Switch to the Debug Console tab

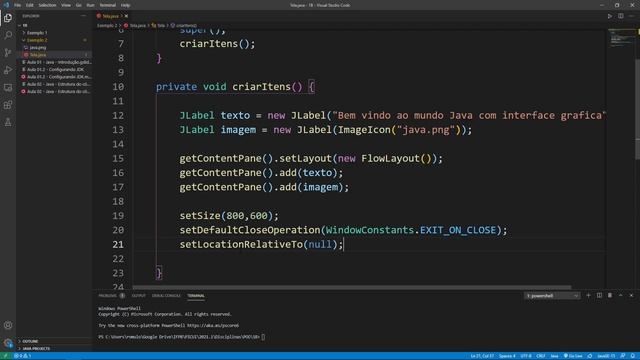[x=166, y=296]
